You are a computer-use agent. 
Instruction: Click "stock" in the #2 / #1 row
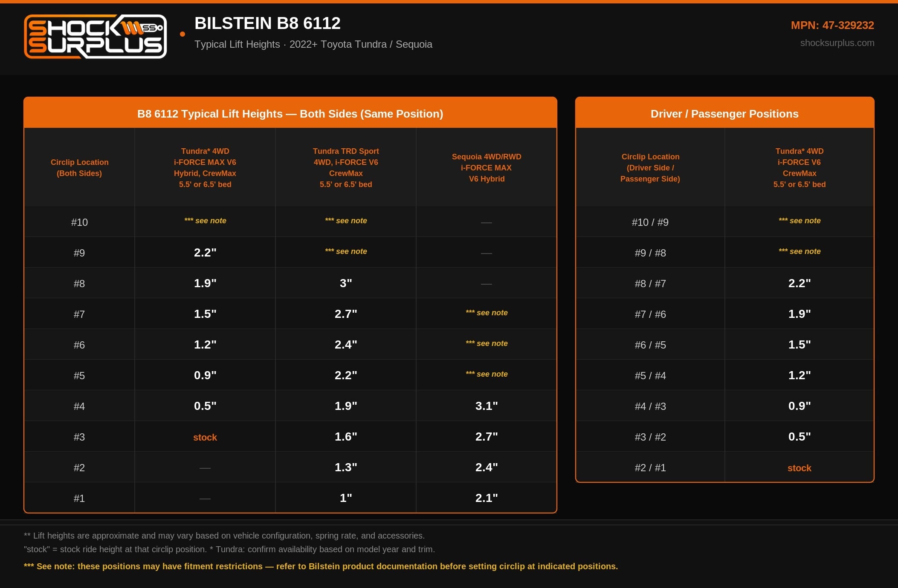(800, 468)
